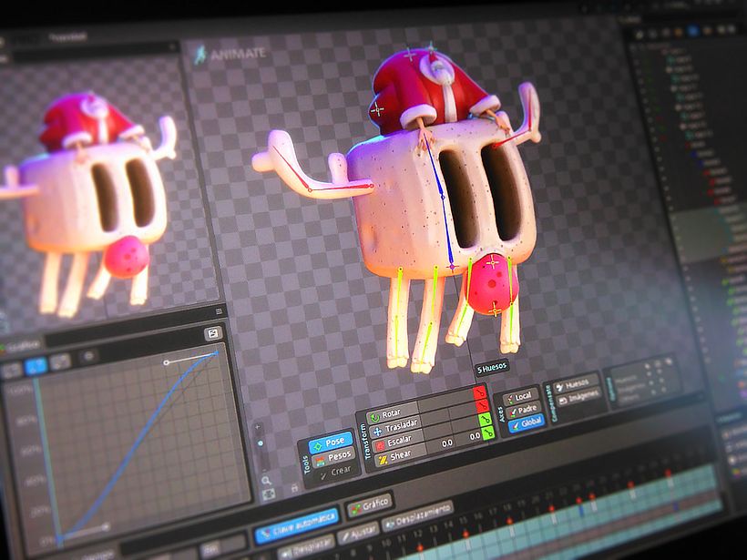Select the blue-highlighted curve type icon above the graph

(x=36, y=366)
